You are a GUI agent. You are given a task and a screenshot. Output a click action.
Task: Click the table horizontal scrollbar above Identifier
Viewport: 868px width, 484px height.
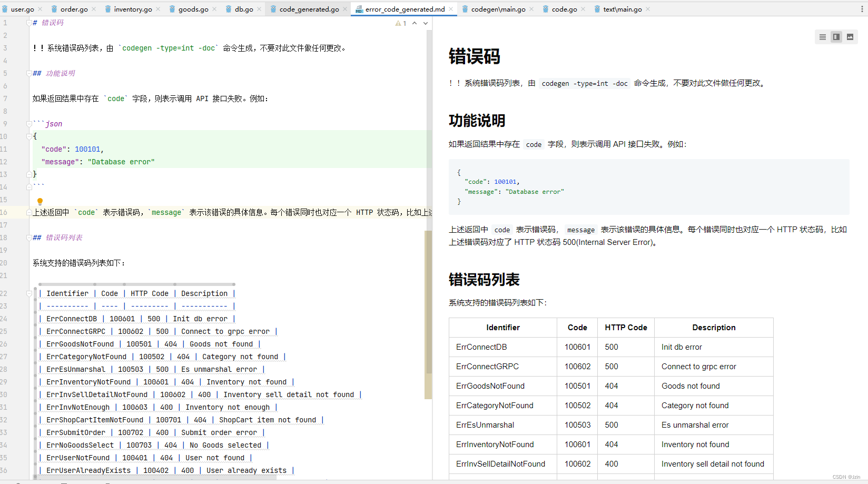tap(137, 284)
